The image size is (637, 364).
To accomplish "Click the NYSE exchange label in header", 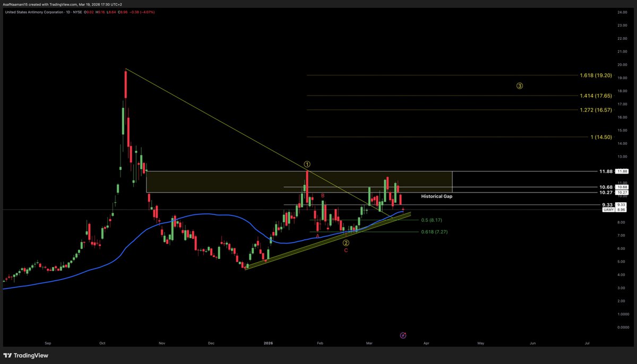I will 77,12.
